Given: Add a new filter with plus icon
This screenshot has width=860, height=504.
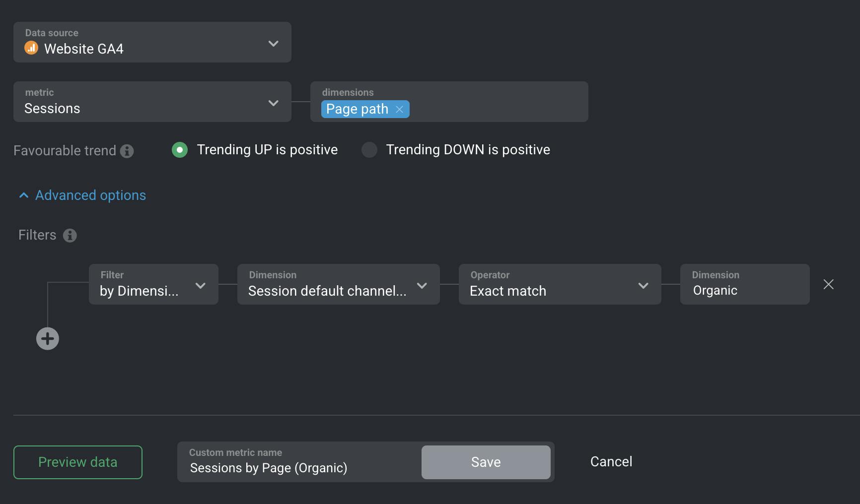Looking at the screenshot, I should (48, 339).
